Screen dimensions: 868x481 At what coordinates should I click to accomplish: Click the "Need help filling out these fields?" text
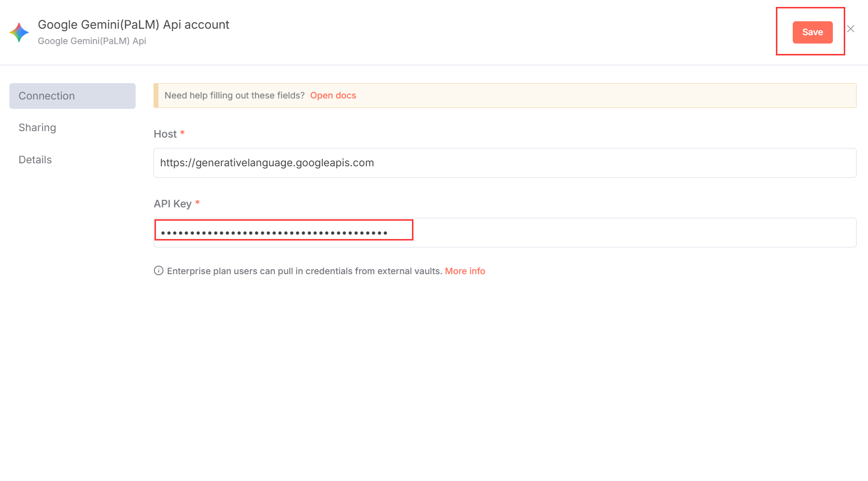(235, 96)
